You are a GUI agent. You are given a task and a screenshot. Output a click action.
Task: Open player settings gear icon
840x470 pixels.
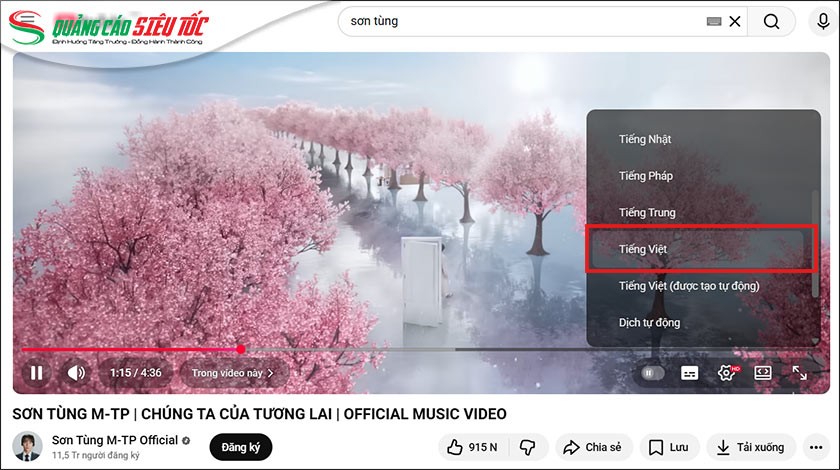[x=727, y=372]
